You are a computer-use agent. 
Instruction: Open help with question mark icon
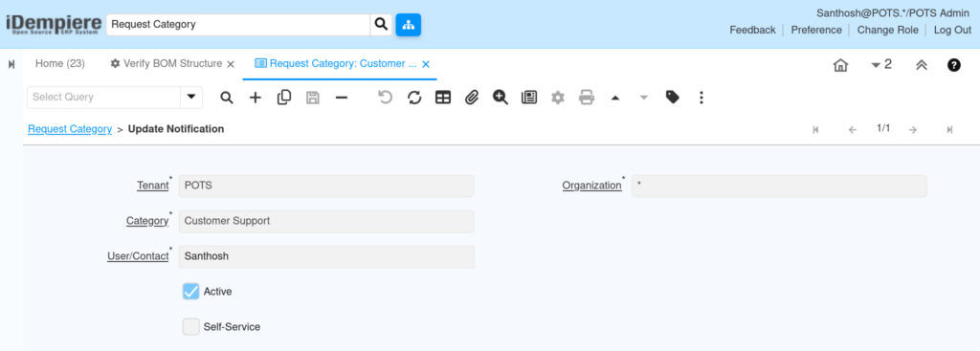(x=954, y=65)
